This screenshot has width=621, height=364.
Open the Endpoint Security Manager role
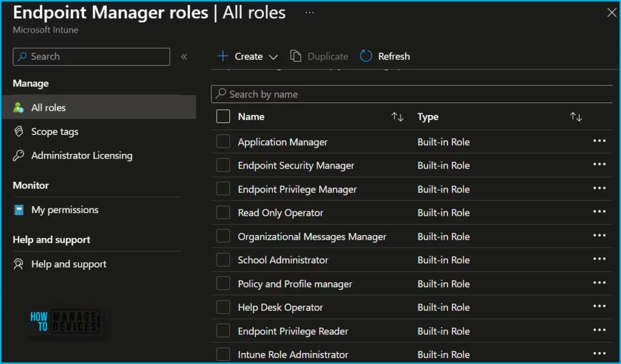296,165
